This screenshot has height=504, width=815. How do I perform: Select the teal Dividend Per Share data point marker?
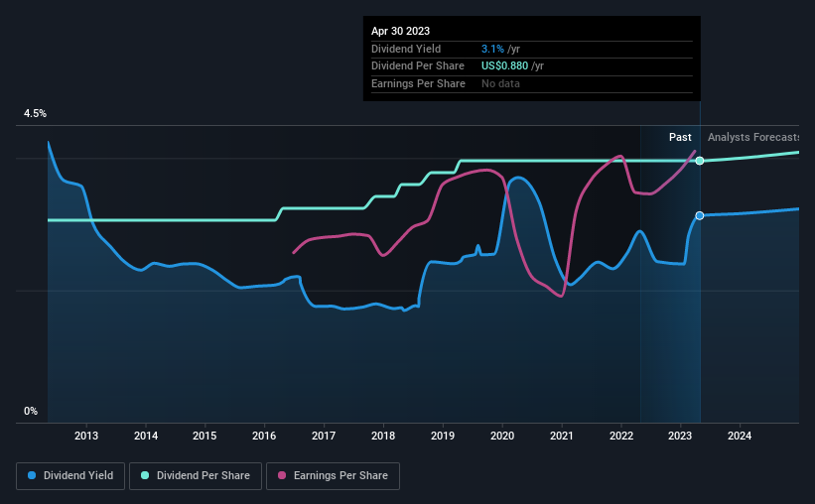click(x=700, y=161)
